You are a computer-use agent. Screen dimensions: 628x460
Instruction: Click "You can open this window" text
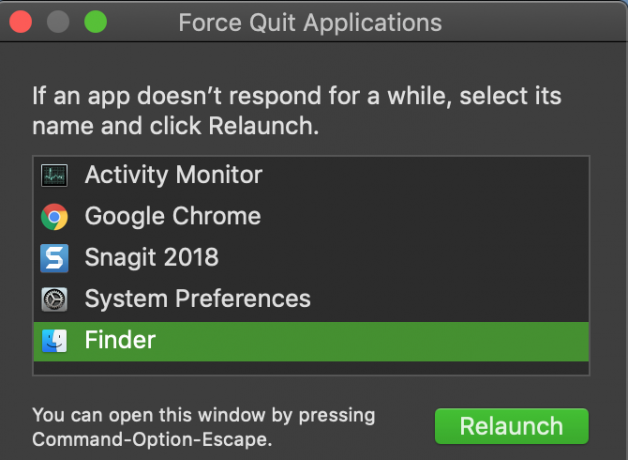149,415
